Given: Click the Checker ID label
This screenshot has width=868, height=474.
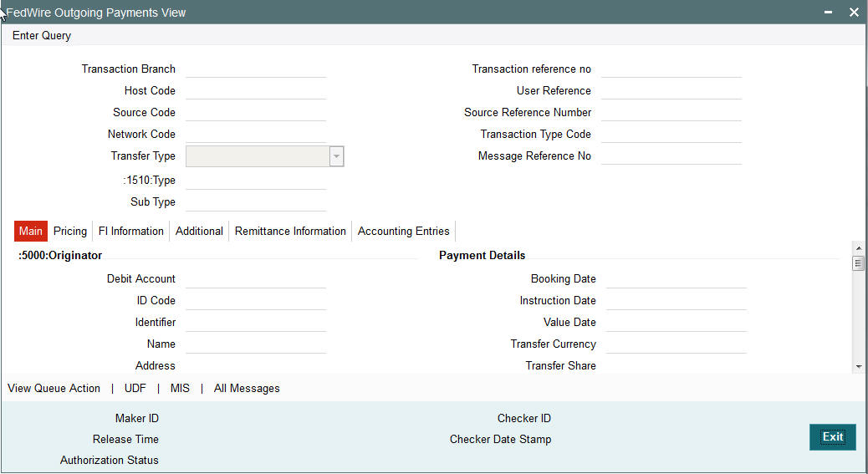Looking at the screenshot, I should pos(524,419).
